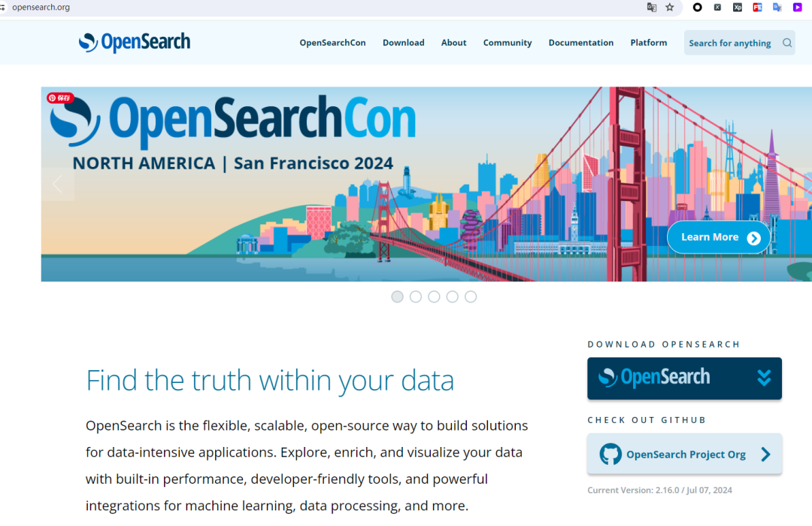Select the second carousel slide dot

tap(415, 296)
